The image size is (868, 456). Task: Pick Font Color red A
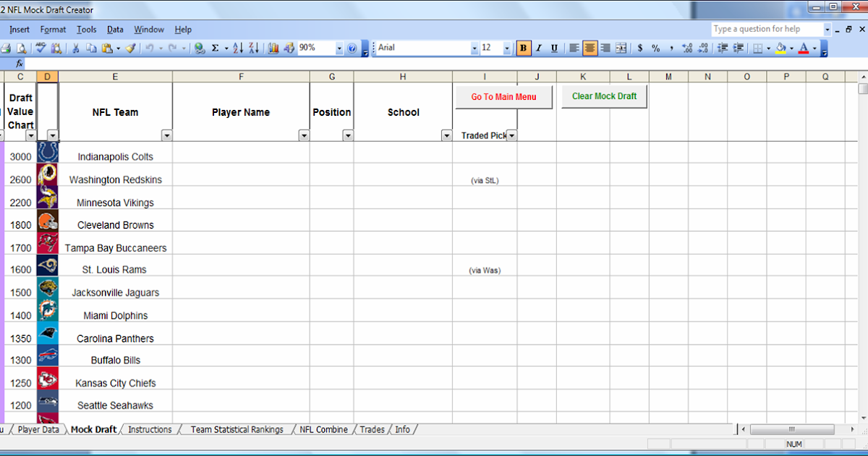tap(803, 48)
